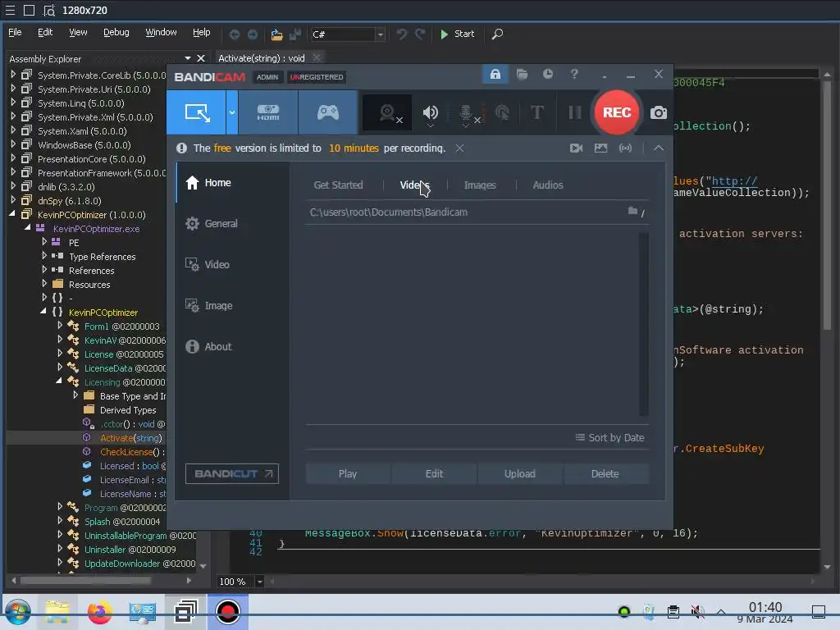Open output folder icon in Bandicam title bar
The width and height of the screenshot is (840, 630).
[522, 74]
